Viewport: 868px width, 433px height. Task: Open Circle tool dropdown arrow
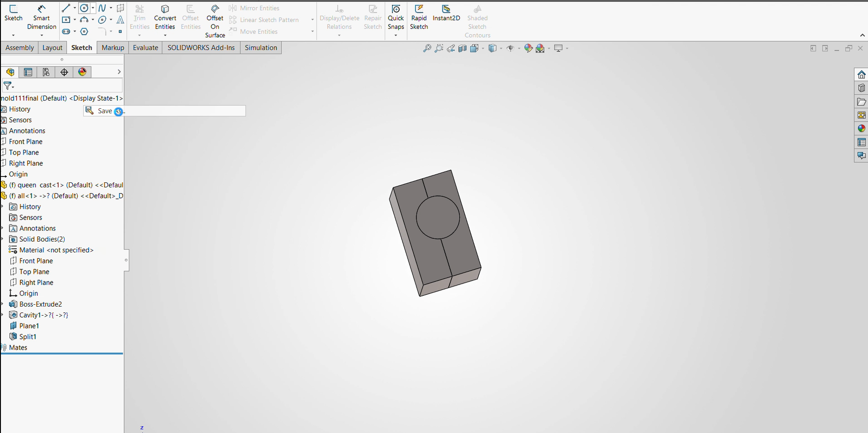[93, 8]
